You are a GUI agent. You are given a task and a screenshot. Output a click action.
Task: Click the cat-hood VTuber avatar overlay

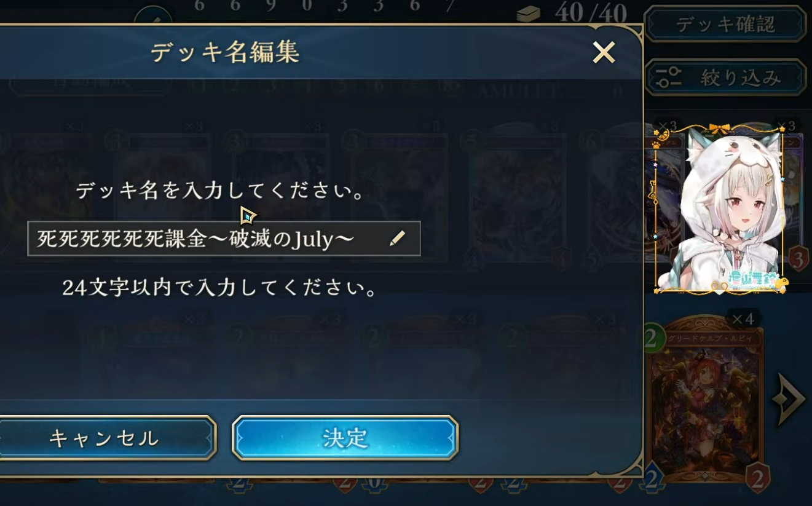pos(720,209)
